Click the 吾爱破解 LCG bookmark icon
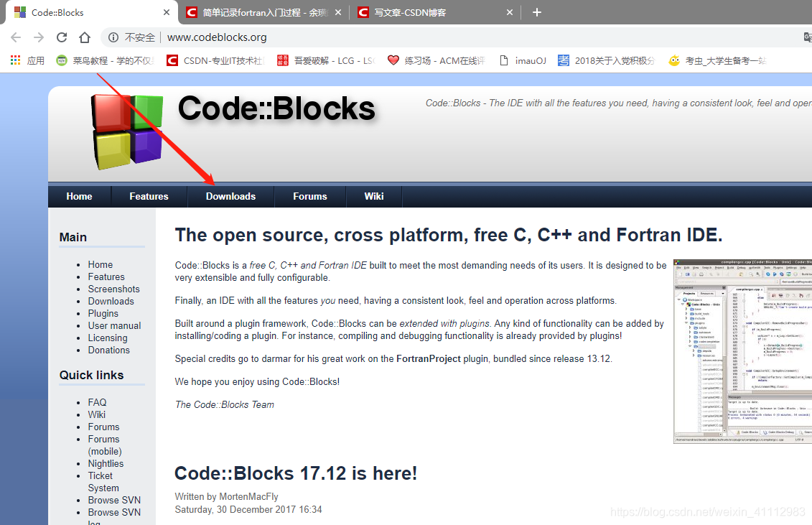 click(x=281, y=60)
